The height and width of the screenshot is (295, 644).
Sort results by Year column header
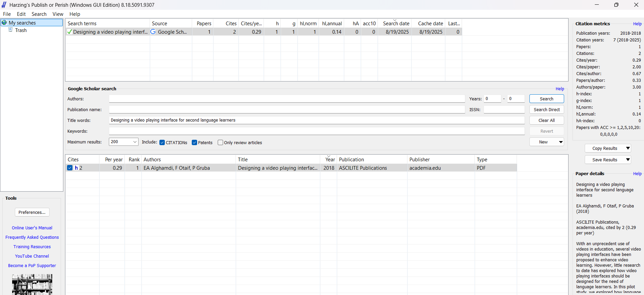(x=329, y=160)
